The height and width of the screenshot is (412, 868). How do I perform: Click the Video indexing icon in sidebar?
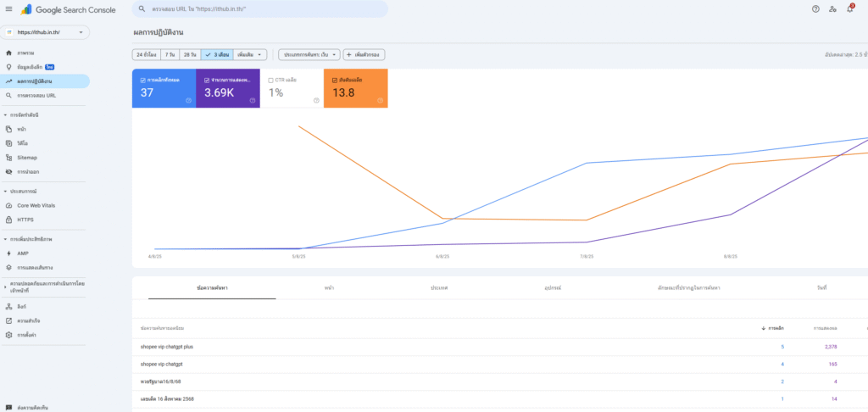8,143
